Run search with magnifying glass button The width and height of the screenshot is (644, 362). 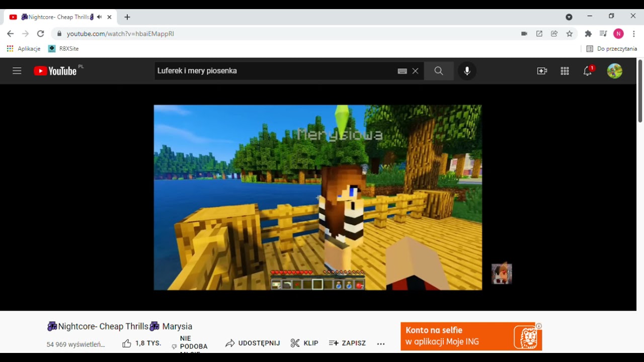pos(439,71)
